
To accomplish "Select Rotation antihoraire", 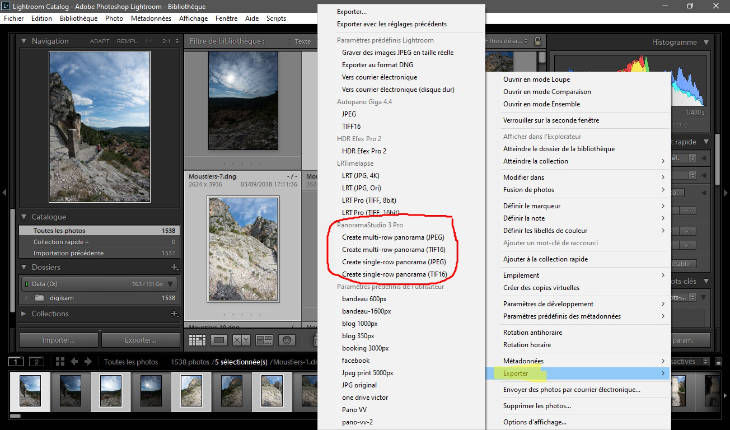I will coord(533,332).
